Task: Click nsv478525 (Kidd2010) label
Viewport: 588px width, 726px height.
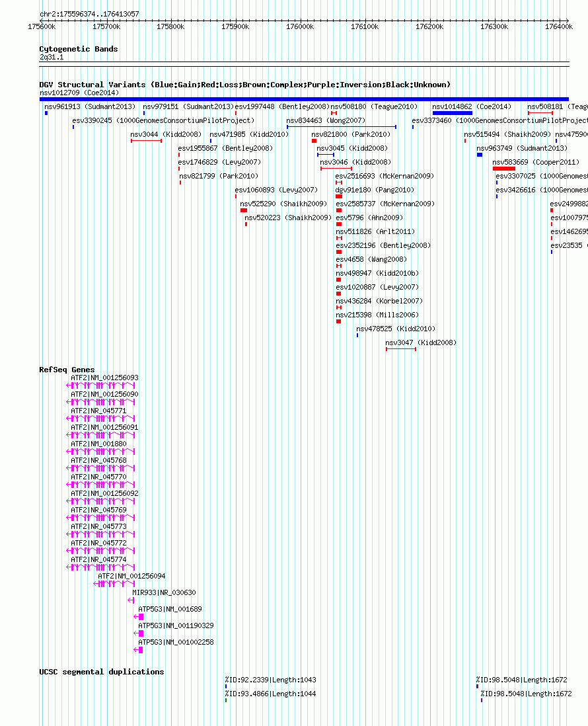Action: click(x=396, y=329)
